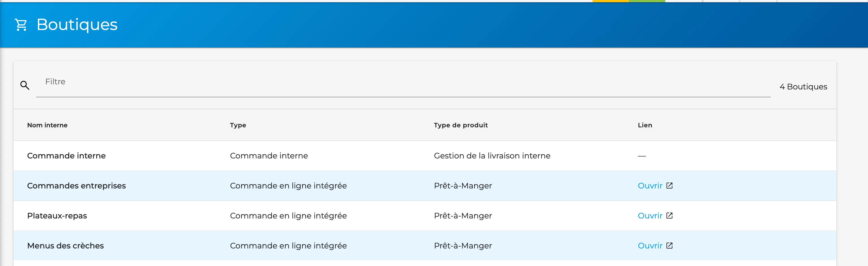Select the Plateaux-repas name cell
Viewport: 868px width, 266px height.
pyautogui.click(x=57, y=216)
